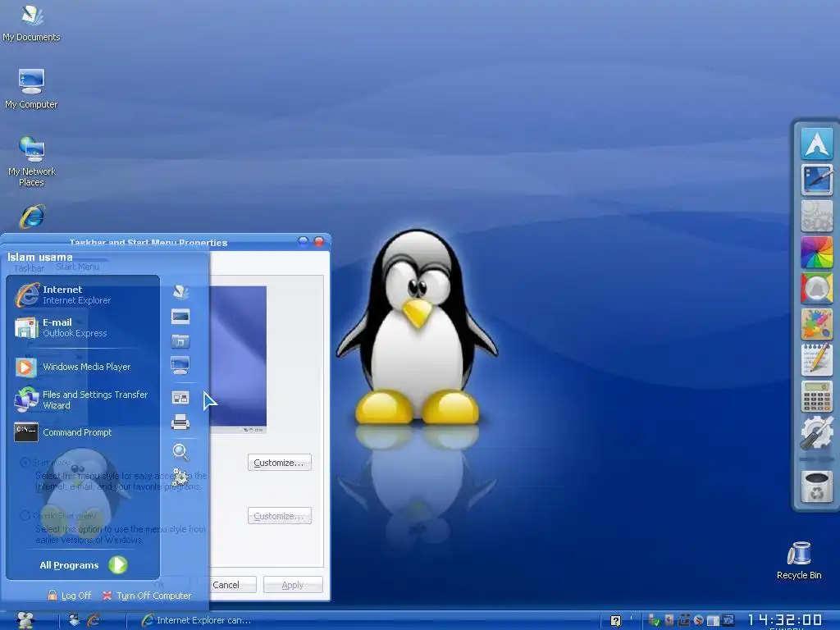Open My Network Places desktop icon

pyautogui.click(x=32, y=161)
